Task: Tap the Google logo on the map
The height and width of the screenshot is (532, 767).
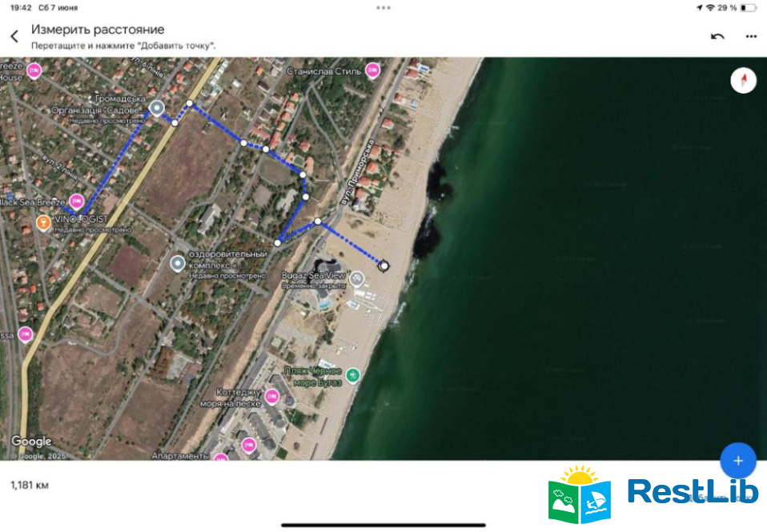Action: tap(31, 442)
